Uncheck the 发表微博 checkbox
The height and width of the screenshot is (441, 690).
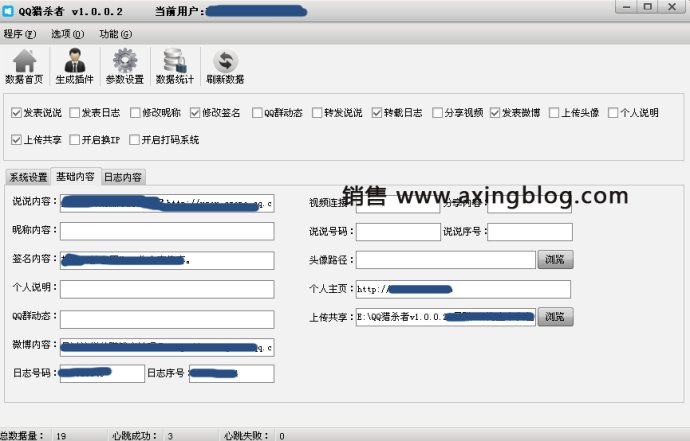(x=495, y=113)
